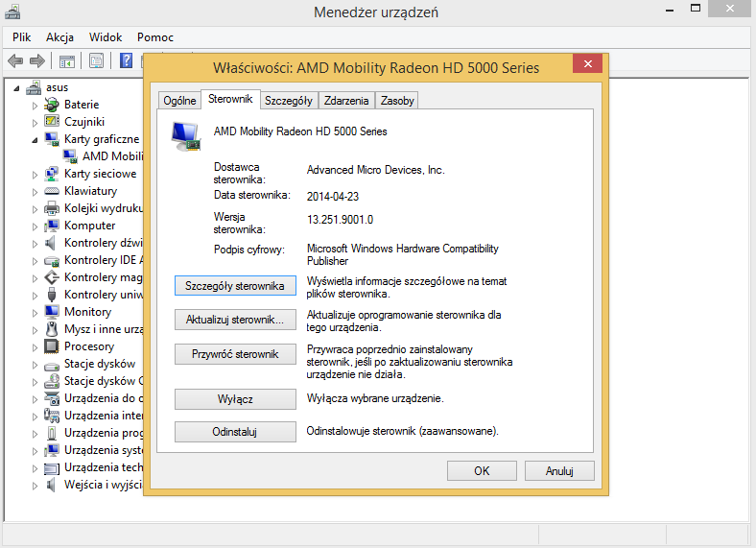Click the Aktualizuj sterownik button
This screenshot has width=756, height=548.
[x=235, y=320]
